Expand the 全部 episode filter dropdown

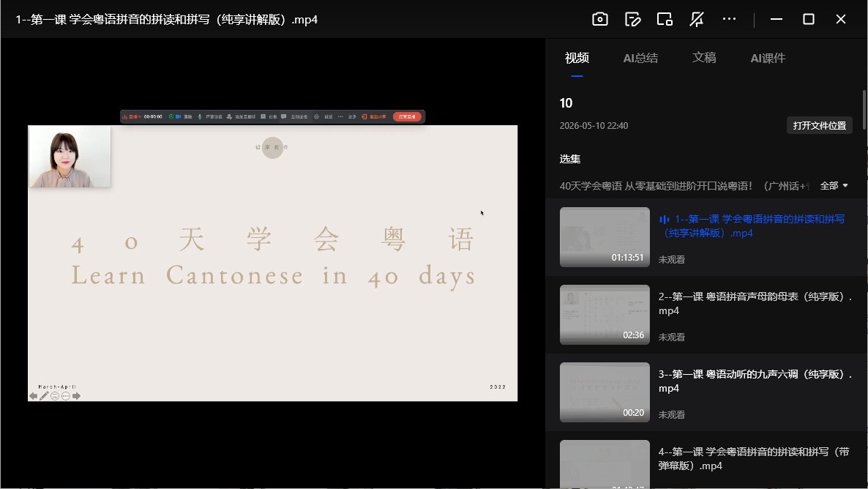click(x=834, y=186)
